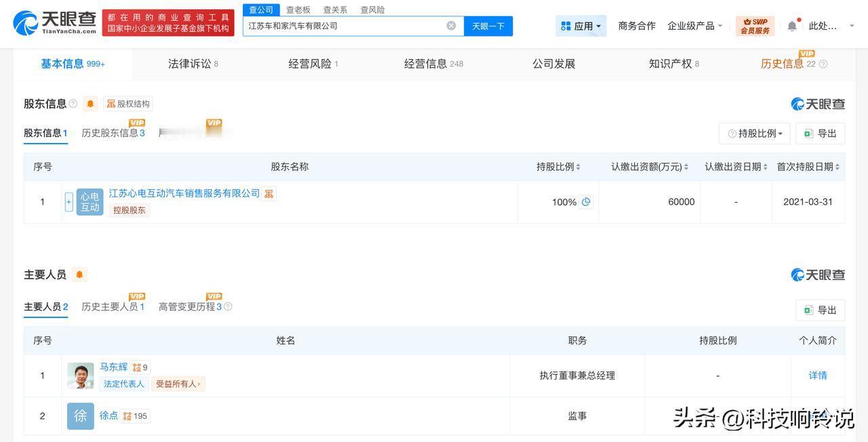Clear the search box text
868x442 pixels.
pyautogui.click(x=451, y=26)
